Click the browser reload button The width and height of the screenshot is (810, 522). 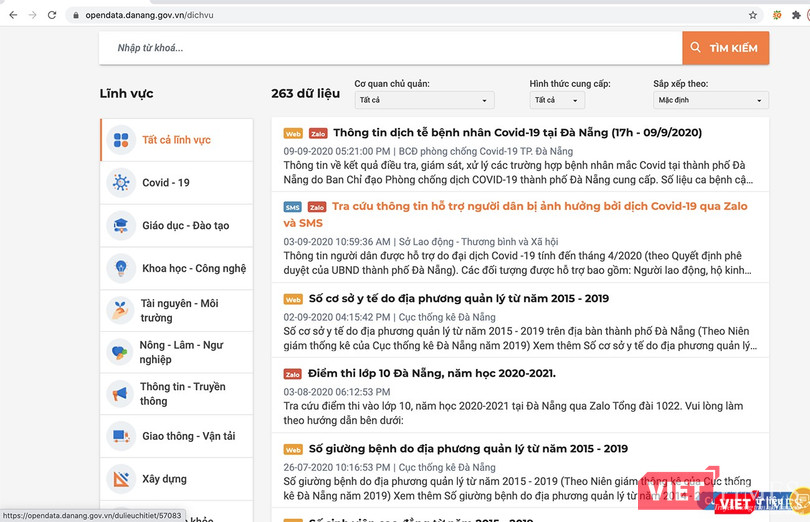tap(52, 15)
